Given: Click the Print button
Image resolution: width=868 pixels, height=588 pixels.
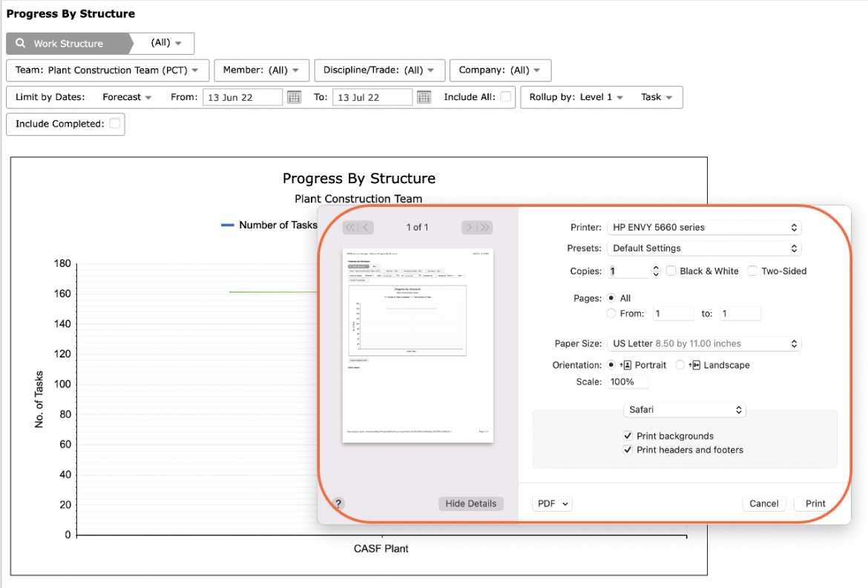Looking at the screenshot, I should pos(815,503).
